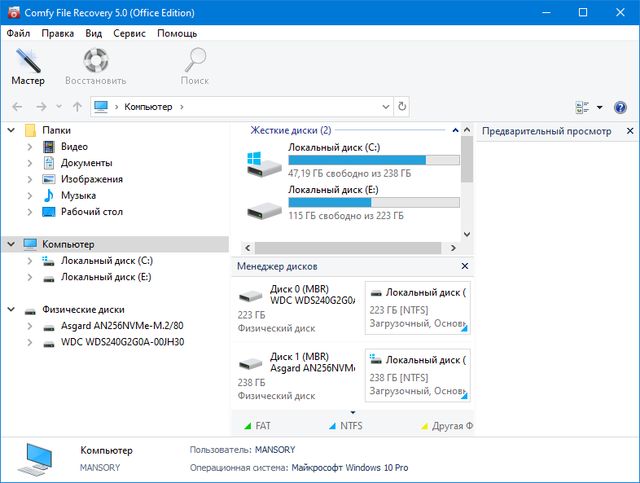Image resolution: width=640 pixels, height=483 pixels.
Task: Collapse the Жесткие диски group
Action: pyautogui.click(x=456, y=130)
